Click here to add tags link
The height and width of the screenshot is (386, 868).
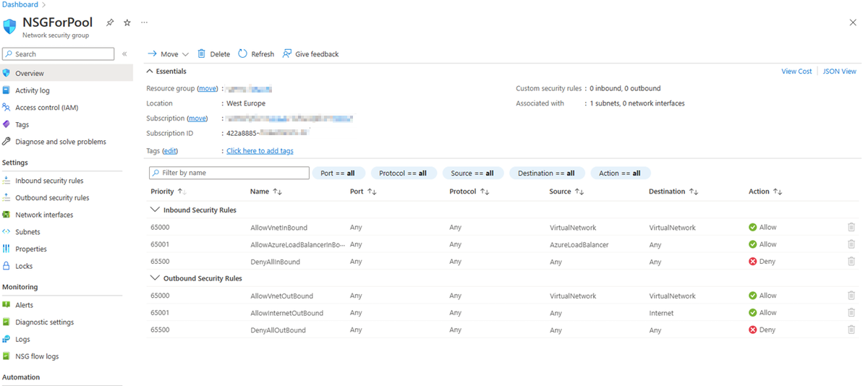tap(260, 151)
